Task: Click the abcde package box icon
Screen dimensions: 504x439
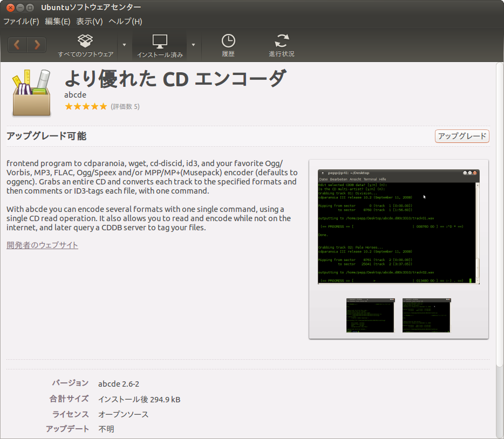Action: 31,93
